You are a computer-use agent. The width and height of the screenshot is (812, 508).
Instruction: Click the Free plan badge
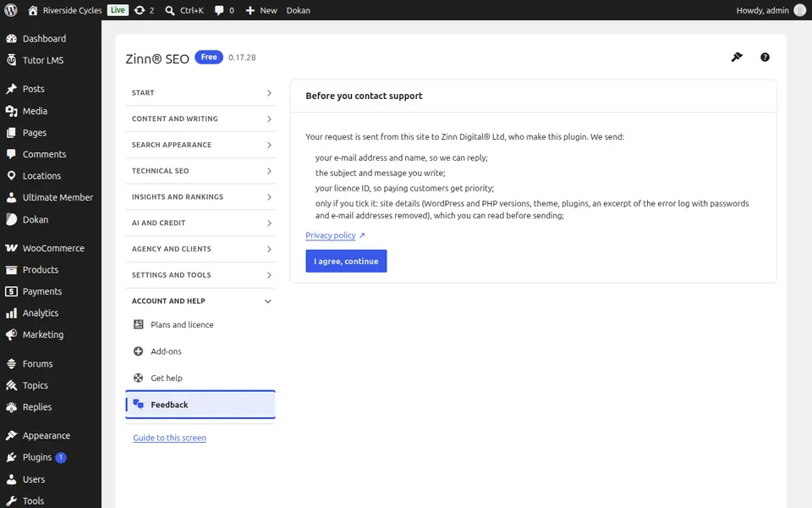click(209, 57)
